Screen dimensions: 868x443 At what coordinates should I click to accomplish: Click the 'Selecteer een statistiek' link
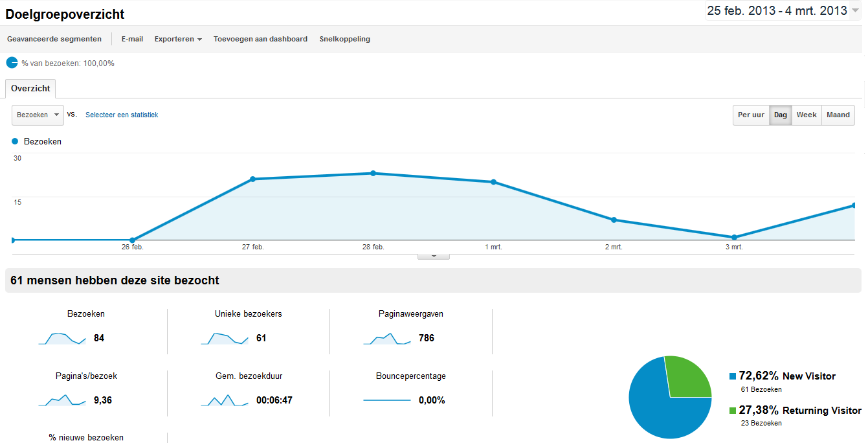(x=122, y=115)
